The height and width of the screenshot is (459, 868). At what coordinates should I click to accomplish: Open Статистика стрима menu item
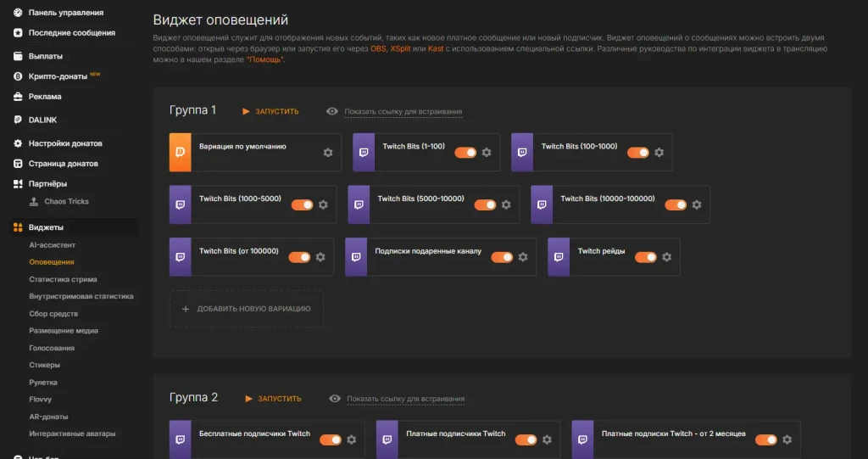coord(63,279)
